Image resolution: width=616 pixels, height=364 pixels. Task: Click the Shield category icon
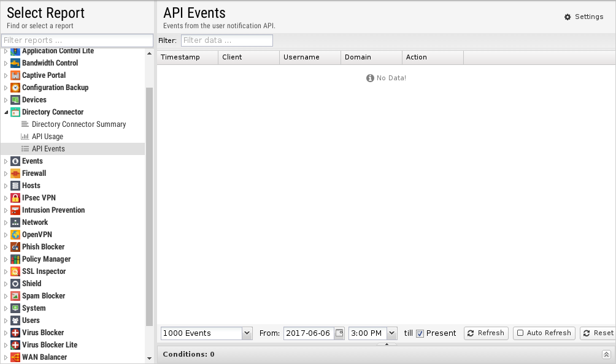tap(15, 284)
